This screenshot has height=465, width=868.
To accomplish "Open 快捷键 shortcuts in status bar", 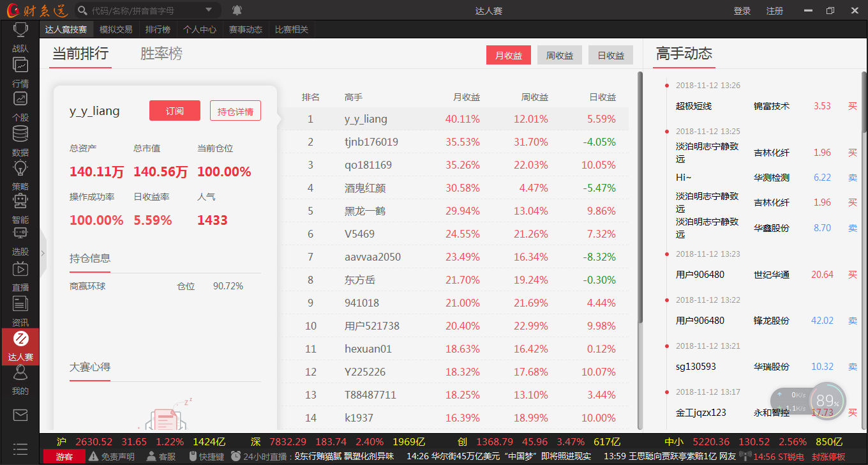I will coord(206,457).
